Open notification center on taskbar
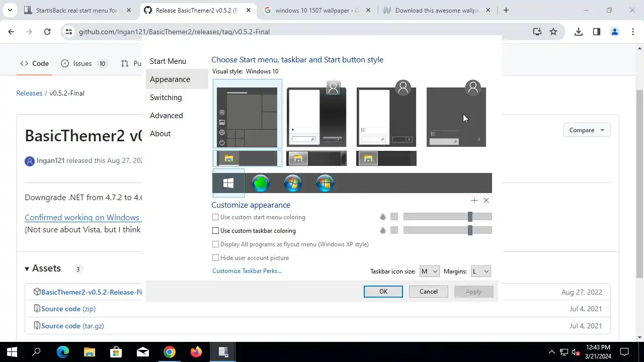The width and height of the screenshot is (644, 362). pos(624,352)
